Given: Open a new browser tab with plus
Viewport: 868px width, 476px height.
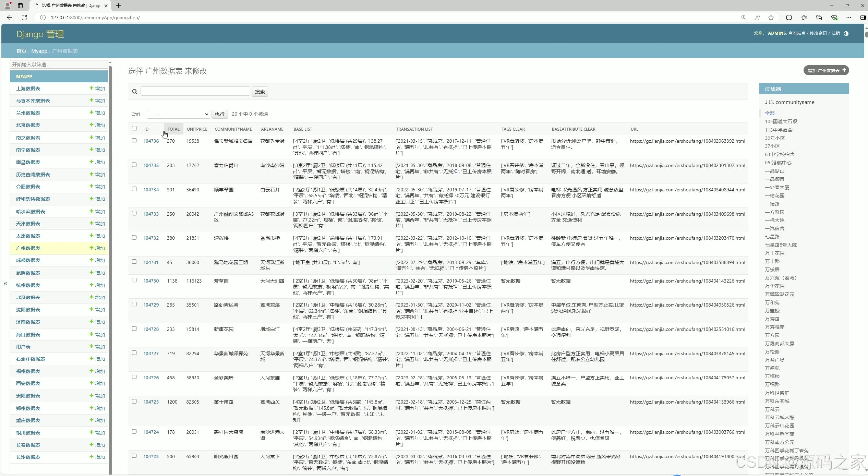Looking at the screenshot, I should point(118,5).
